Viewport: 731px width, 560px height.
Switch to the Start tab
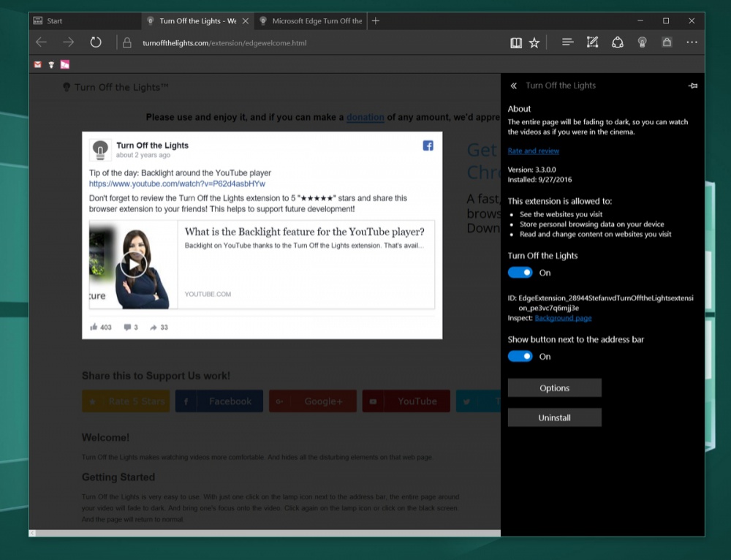(85, 21)
